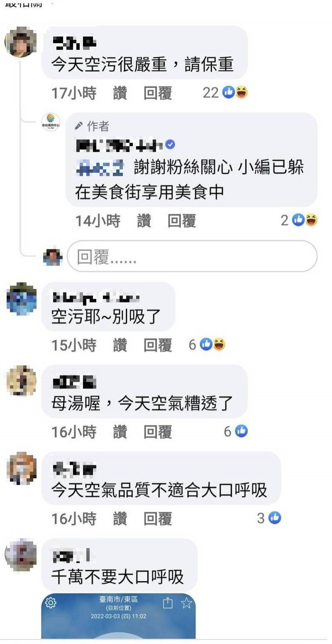
Task: Click the verified badge beside the author name
Action: coord(170,145)
